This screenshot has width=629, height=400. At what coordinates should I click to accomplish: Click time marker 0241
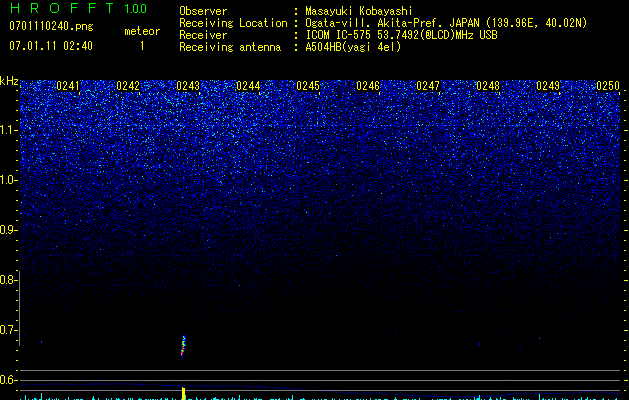pos(68,86)
